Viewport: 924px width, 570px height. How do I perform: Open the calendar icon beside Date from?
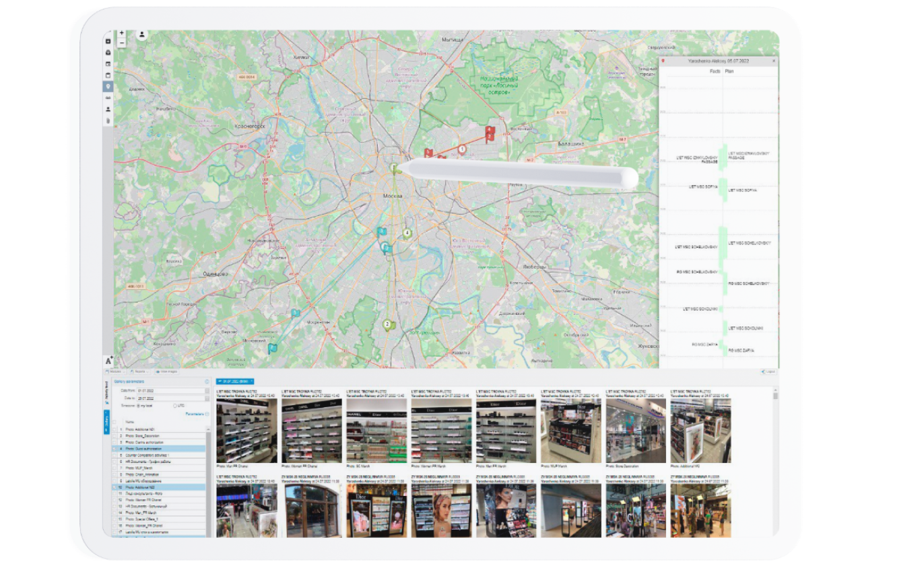pyautogui.click(x=207, y=390)
